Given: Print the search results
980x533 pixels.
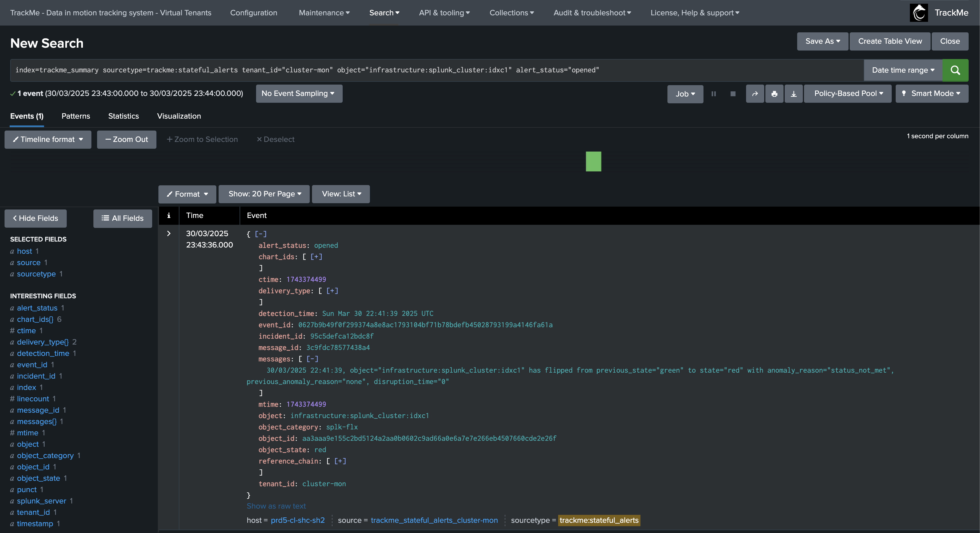Looking at the screenshot, I should click(x=774, y=94).
